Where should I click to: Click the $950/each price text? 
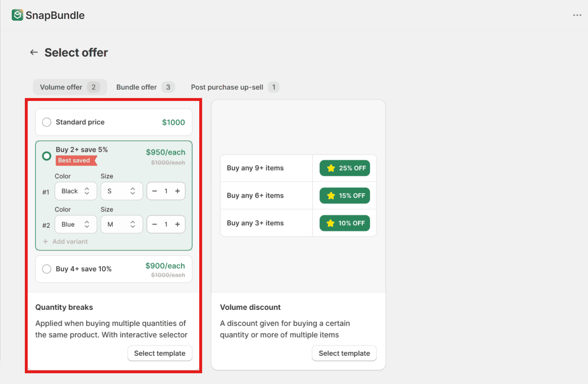[x=166, y=152]
